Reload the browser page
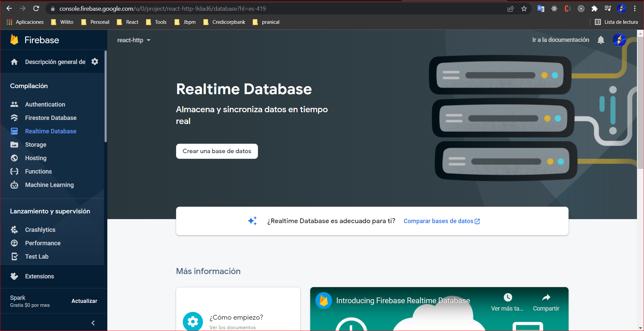Screen dimensions: 644x331 tap(36, 8)
